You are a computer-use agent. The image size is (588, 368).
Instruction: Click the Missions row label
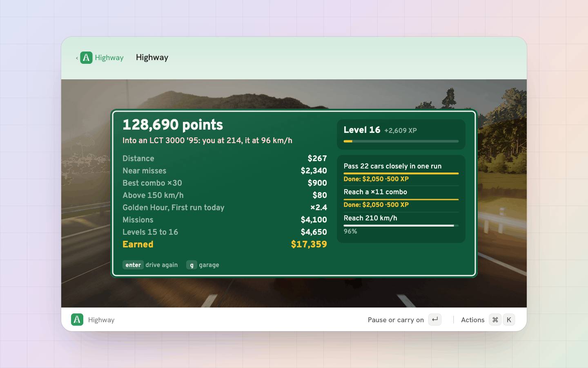138,220
